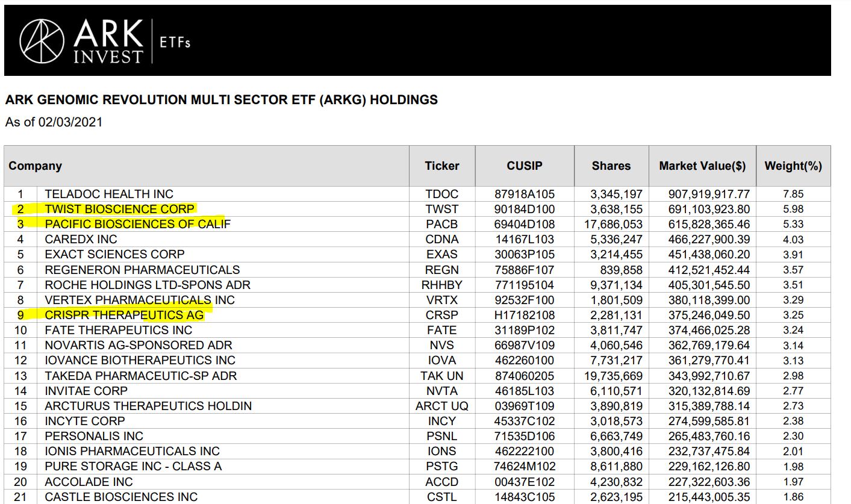Click market value 215,443,005.35
Viewport: 851px width, 504px height.
[709, 497]
